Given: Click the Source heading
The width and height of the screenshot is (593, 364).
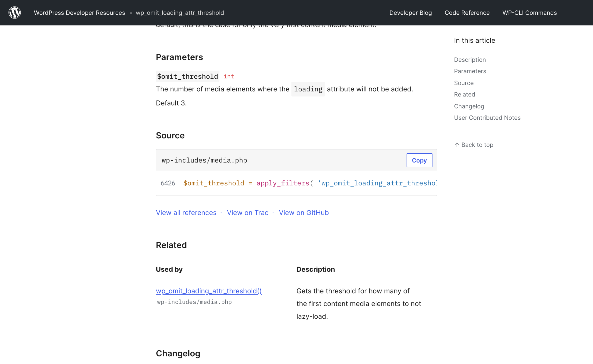Looking at the screenshot, I should point(170,136).
